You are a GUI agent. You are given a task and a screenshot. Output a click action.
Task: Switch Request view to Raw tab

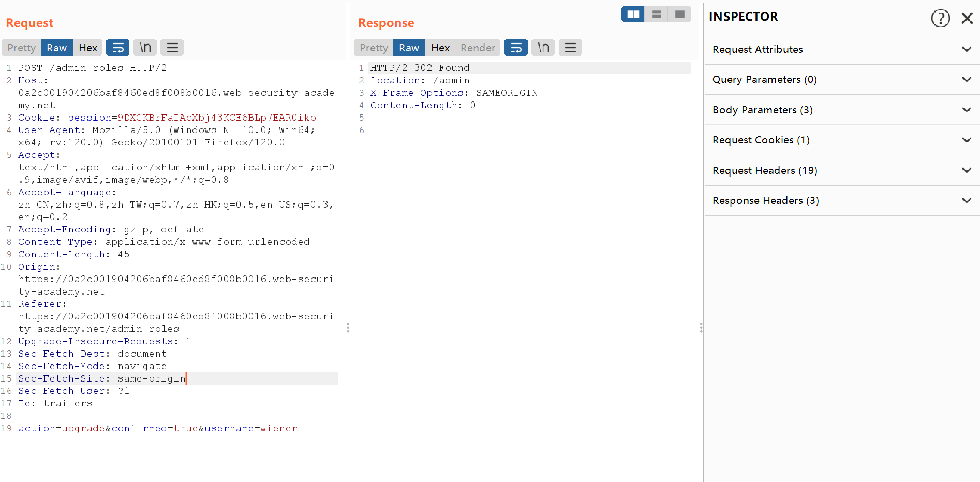pos(56,48)
